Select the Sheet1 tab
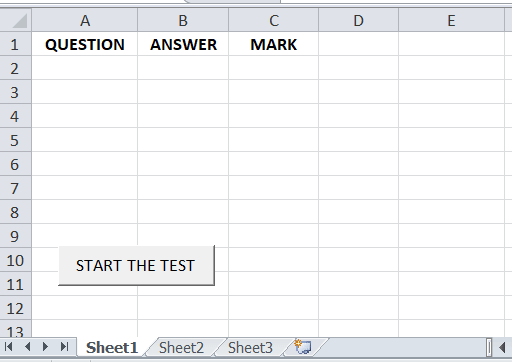512x362 pixels. [112, 348]
